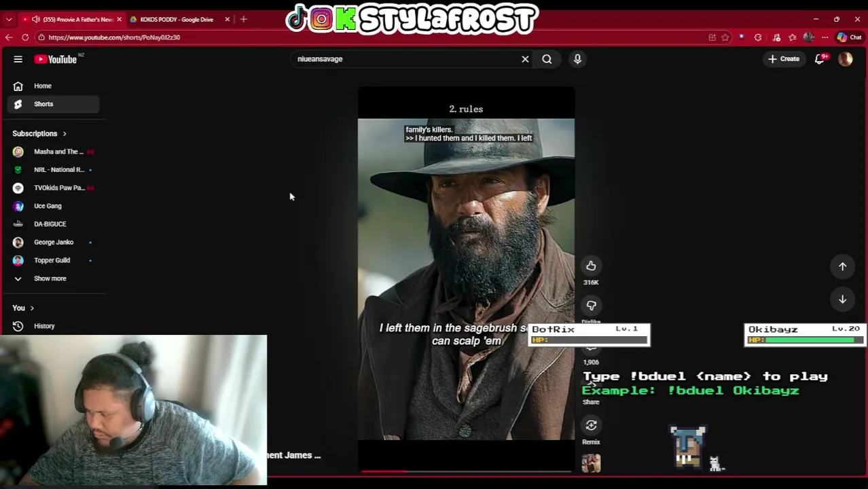Open the media music note control
The width and height of the screenshot is (868, 489).
pos(776,37)
